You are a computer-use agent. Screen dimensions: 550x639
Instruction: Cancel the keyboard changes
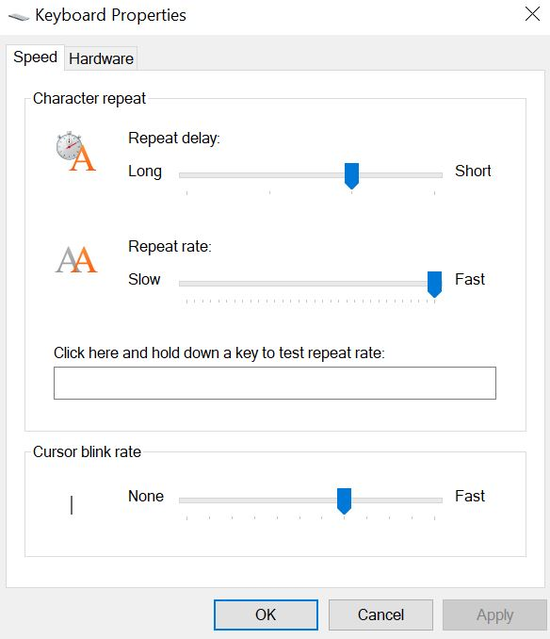(x=381, y=615)
